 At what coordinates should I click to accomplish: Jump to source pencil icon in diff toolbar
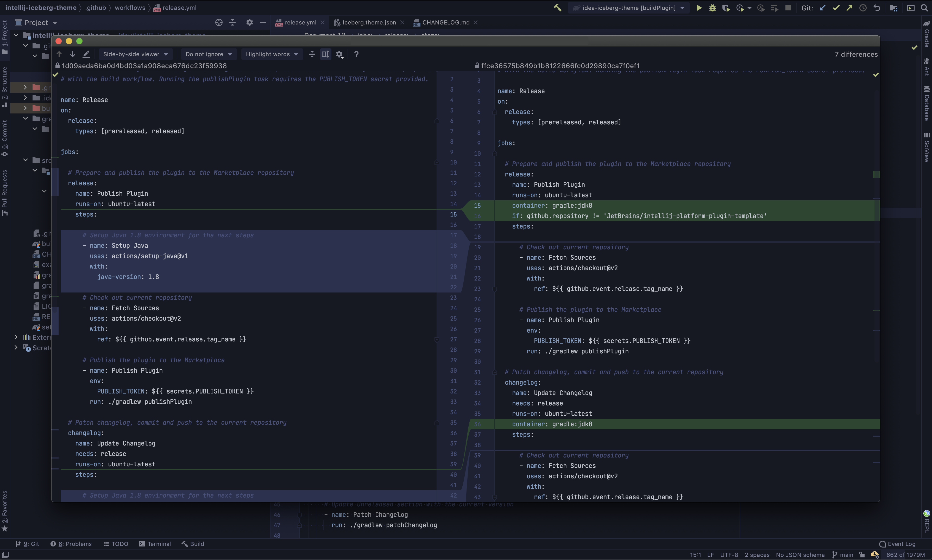click(86, 54)
